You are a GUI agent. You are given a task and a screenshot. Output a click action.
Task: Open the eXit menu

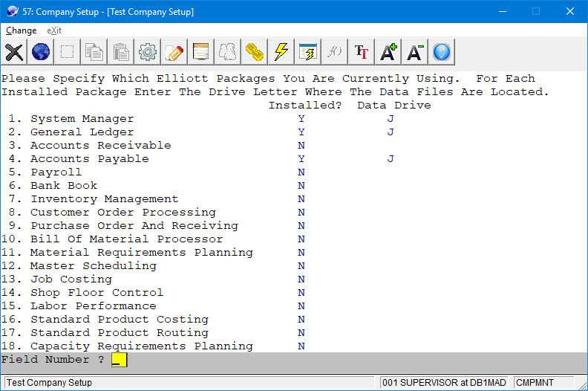coord(54,30)
